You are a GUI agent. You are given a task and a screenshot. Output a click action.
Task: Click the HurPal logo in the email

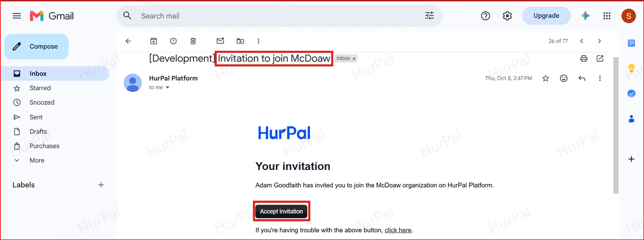point(284,133)
